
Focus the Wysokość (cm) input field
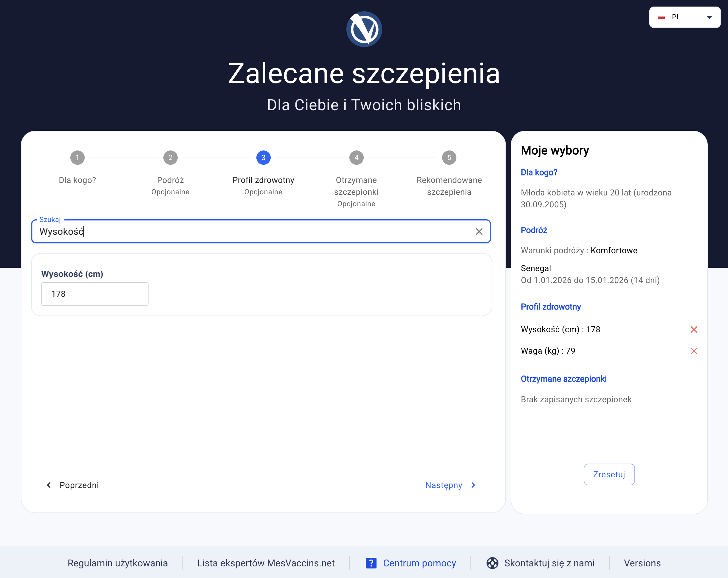[95, 294]
